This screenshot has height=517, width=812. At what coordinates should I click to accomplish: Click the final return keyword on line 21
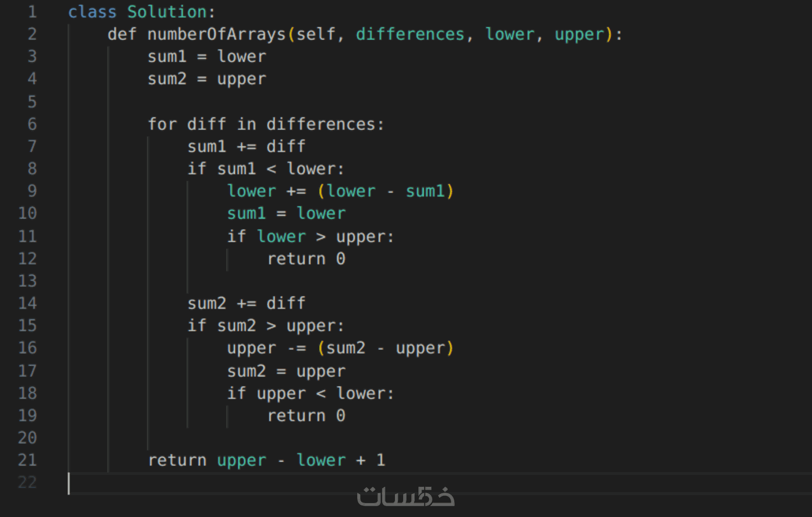tap(177, 460)
